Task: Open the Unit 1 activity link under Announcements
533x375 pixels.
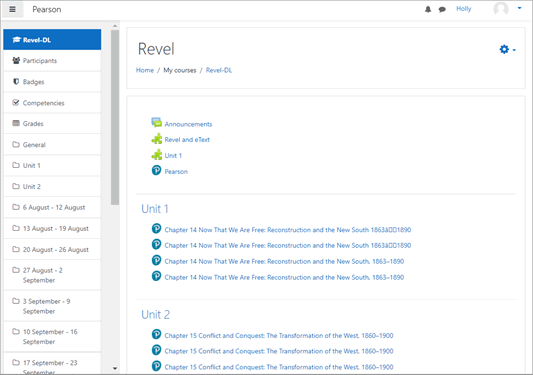Action: [173, 156]
